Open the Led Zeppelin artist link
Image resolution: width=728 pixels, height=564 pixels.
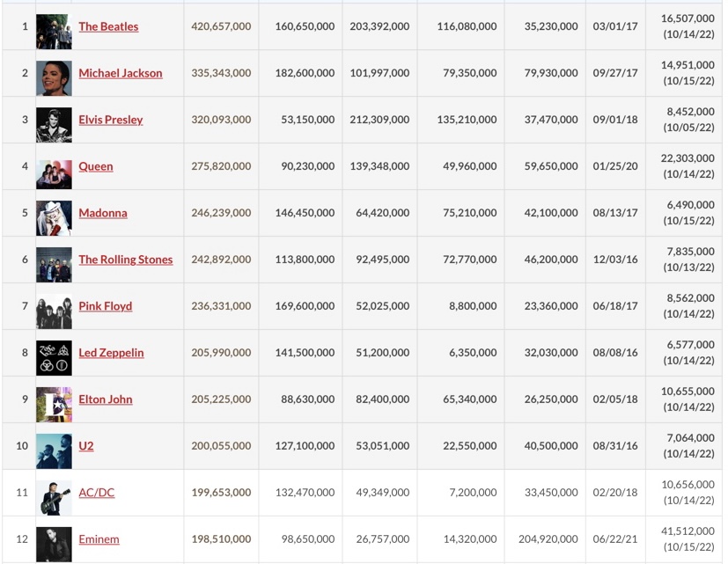[x=110, y=352]
